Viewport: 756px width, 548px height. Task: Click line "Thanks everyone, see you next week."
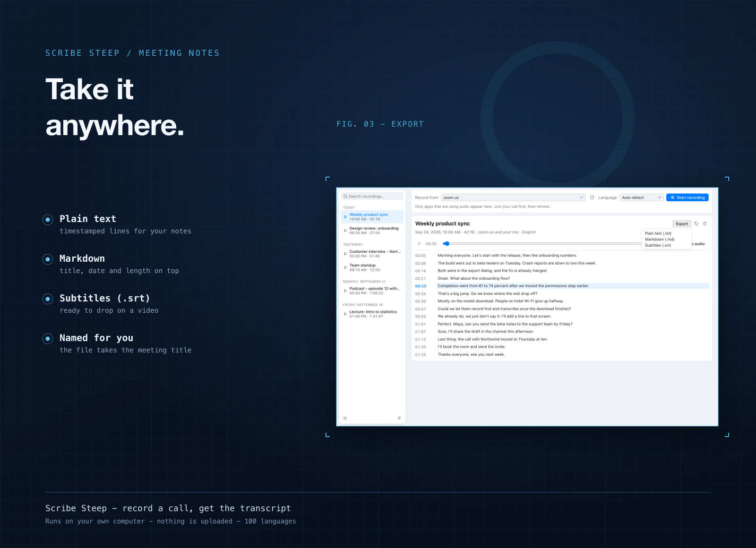[x=471, y=354]
